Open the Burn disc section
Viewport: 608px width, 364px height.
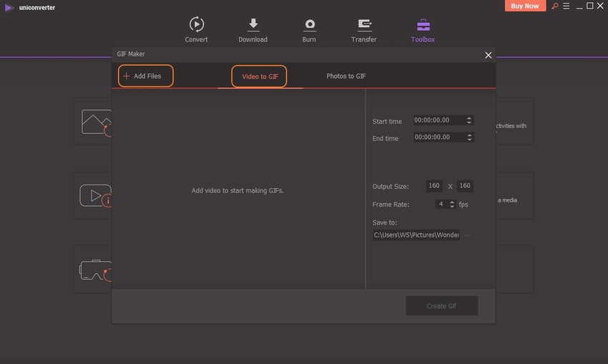tap(310, 24)
